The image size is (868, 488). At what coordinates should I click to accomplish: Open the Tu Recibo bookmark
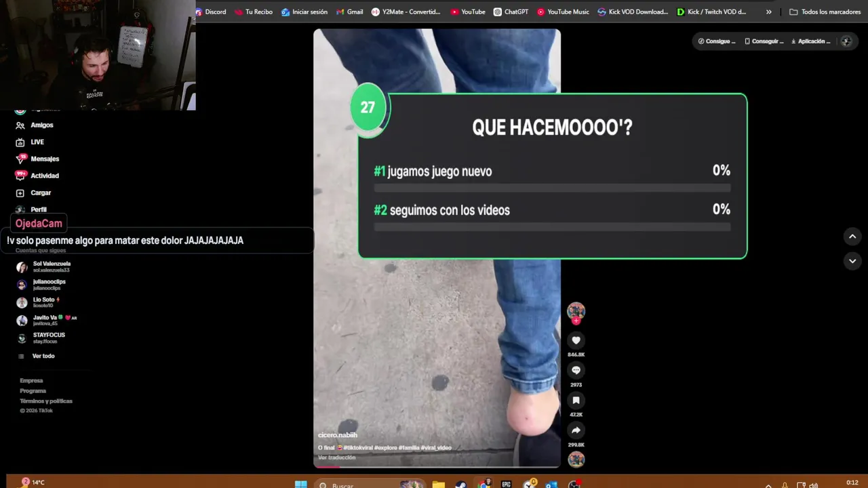(253, 12)
